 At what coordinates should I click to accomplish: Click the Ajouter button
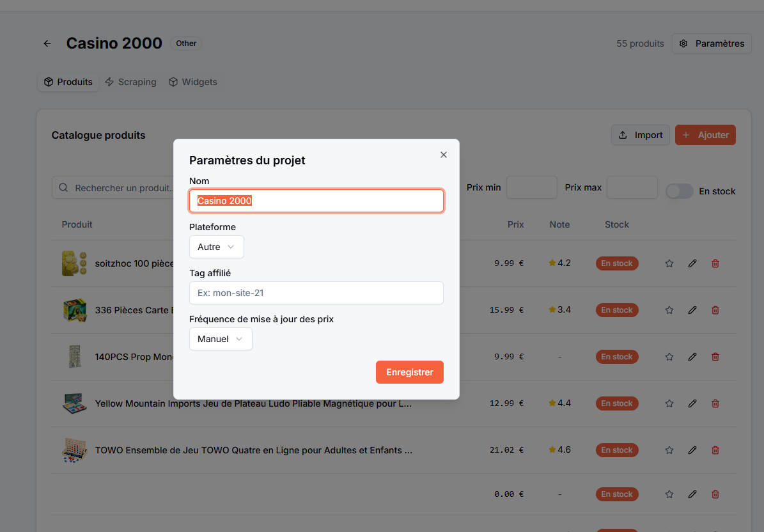point(706,135)
